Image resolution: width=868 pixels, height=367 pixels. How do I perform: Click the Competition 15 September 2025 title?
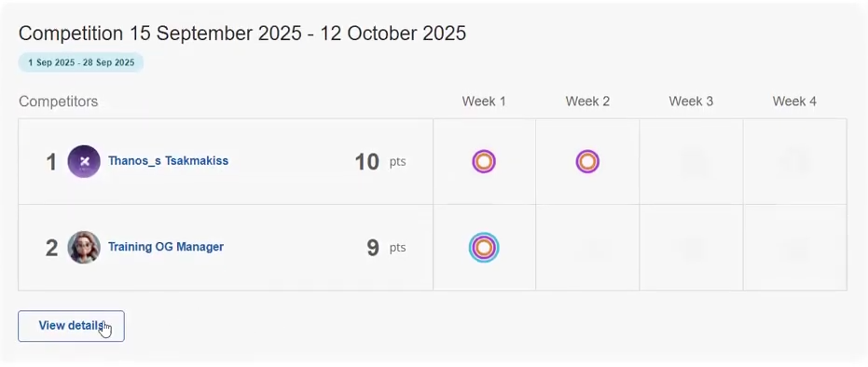tap(242, 34)
